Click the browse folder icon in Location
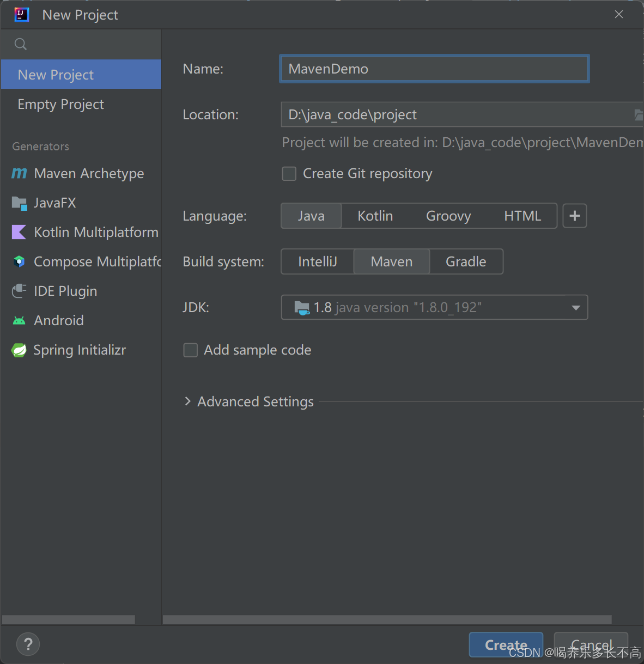This screenshot has height=664, width=644. (639, 114)
